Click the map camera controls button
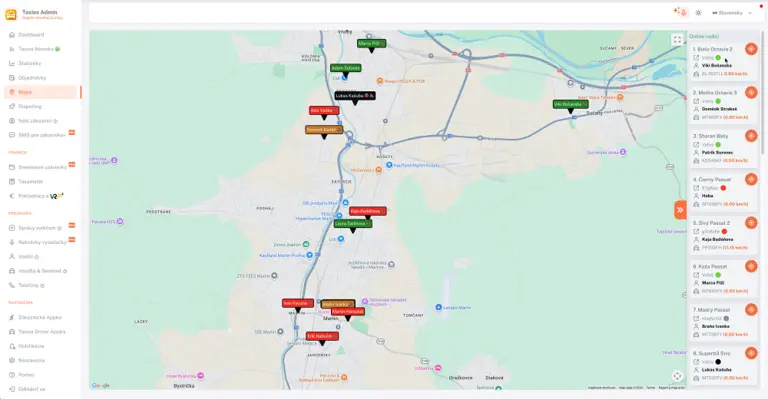 pos(677,376)
